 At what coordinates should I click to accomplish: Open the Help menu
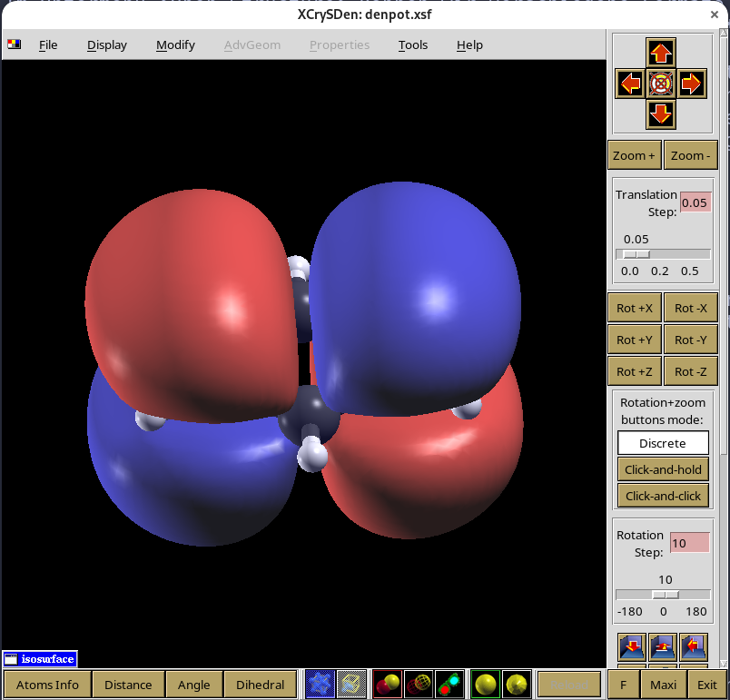pos(469,44)
